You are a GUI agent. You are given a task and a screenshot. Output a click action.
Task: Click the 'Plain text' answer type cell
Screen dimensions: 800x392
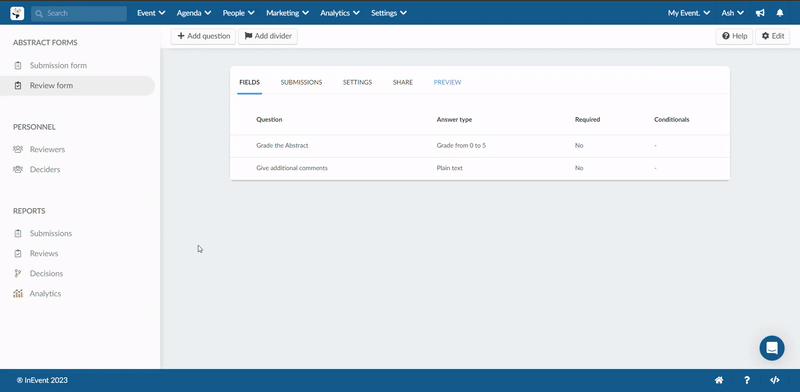pyautogui.click(x=449, y=168)
